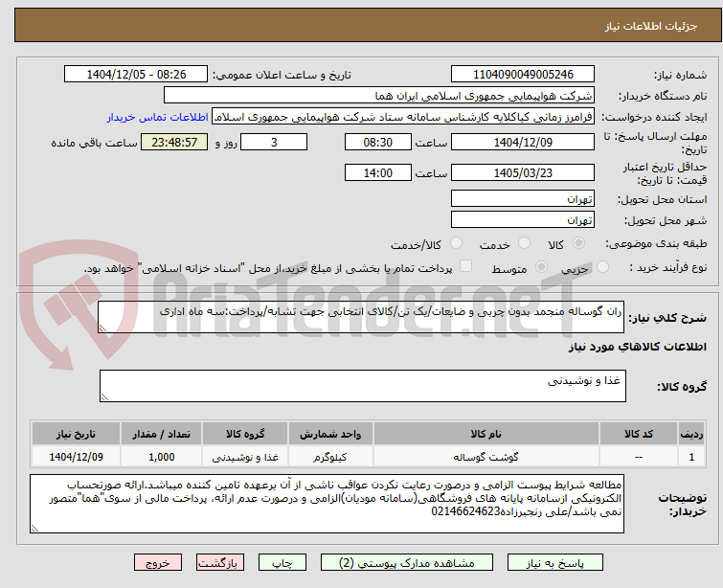Viewport: 723px width, 588px height.
Task: Click the تاریخ نیاز column header
Action: [x=76, y=434]
